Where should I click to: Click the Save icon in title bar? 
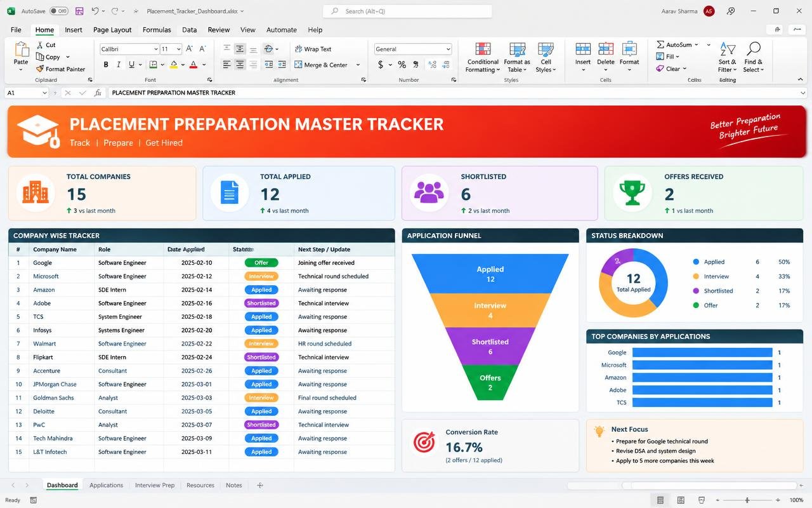click(x=79, y=11)
